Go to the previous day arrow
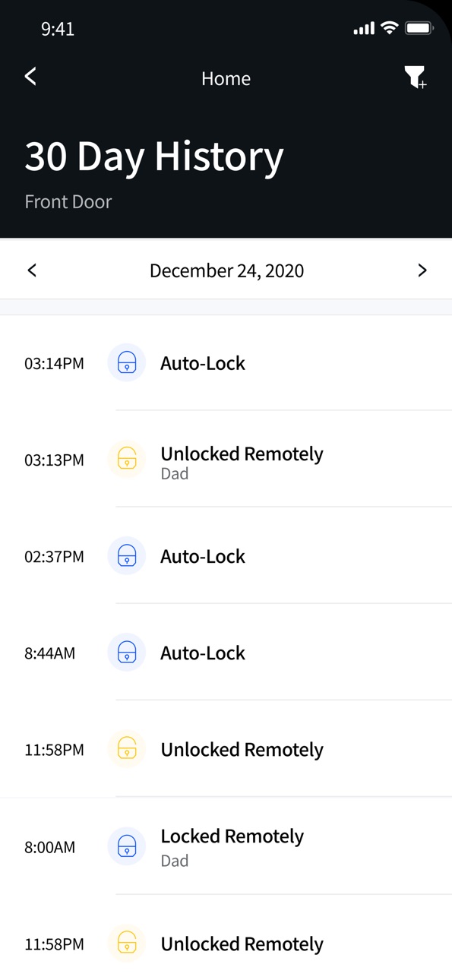Viewport: 452px width, 980px height. click(32, 270)
